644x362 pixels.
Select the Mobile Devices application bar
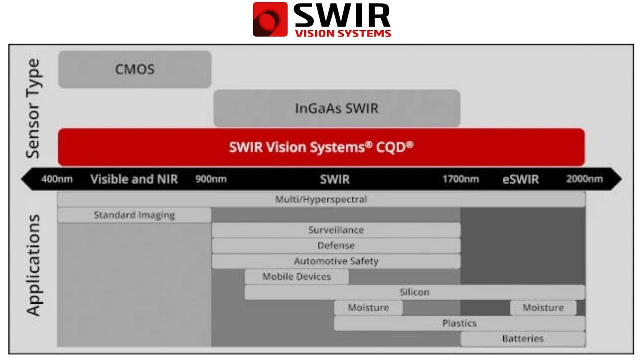coord(297,277)
